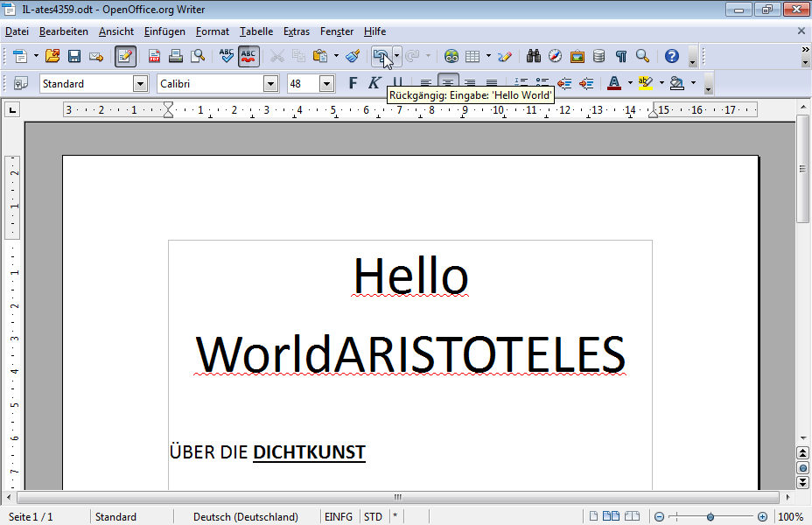Apply the background color paint bucket
This screenshot has width=812, height=525.
(677, 83)
